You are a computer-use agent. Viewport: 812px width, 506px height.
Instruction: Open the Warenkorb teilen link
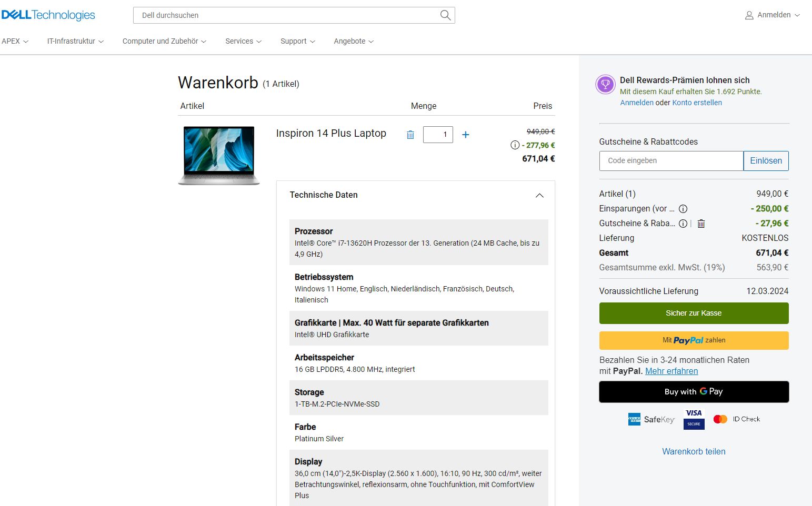[694, 451]
